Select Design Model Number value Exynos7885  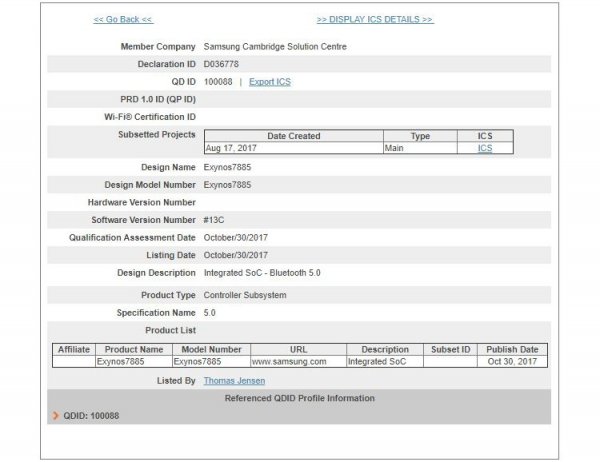tap(227, 185)
